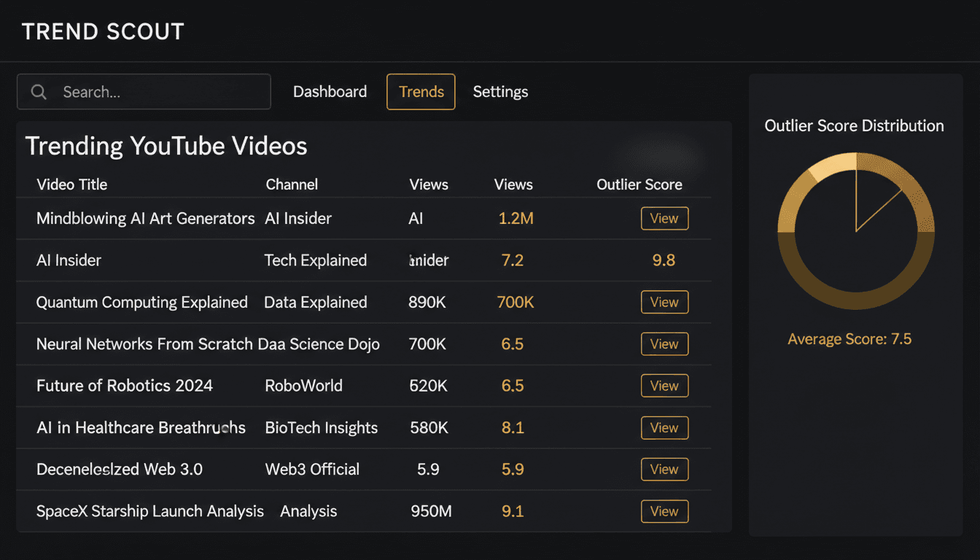Select the active Trends tab
The height and width of the screenshot is (560, 980).
click(x=421, y=92)
